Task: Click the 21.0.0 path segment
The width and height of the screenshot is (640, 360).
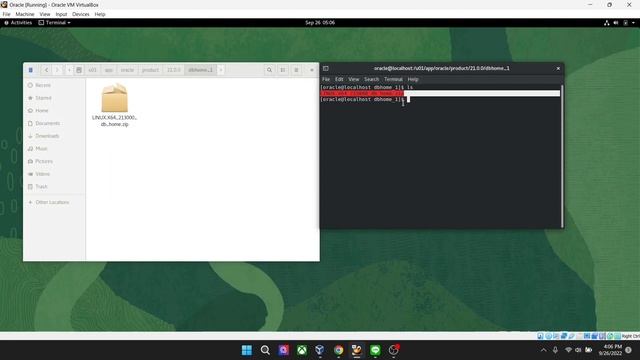Action: point(173,70)
